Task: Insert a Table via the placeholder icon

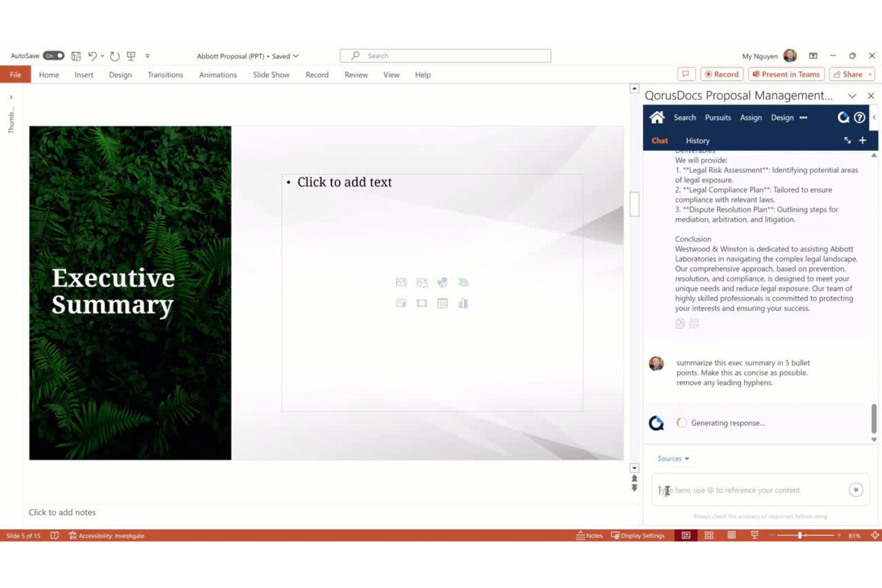Action: click(x=442, y=303)
